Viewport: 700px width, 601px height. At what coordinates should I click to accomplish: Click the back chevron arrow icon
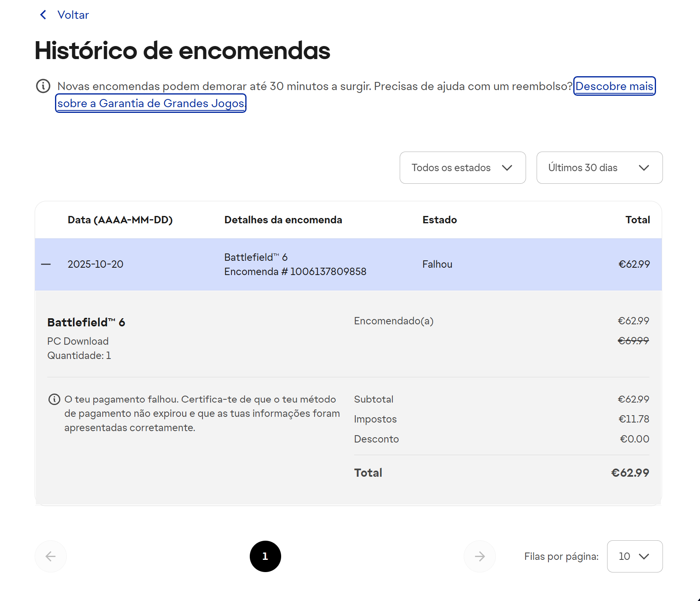tap(43, 15)
